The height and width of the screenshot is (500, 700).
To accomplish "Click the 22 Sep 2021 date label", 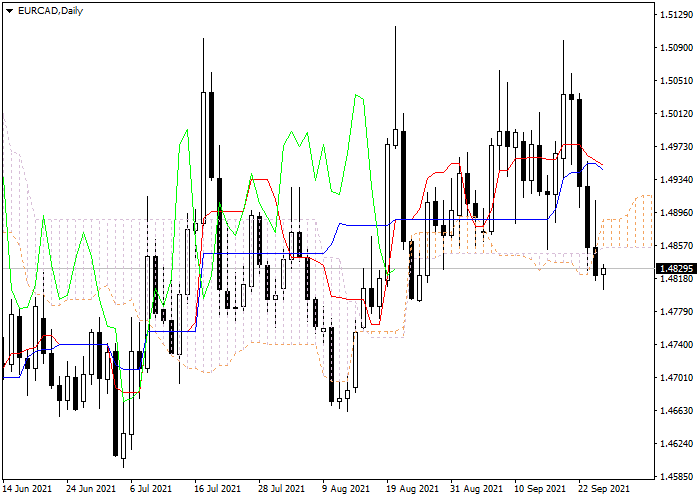I will click(x=604, y=489).
